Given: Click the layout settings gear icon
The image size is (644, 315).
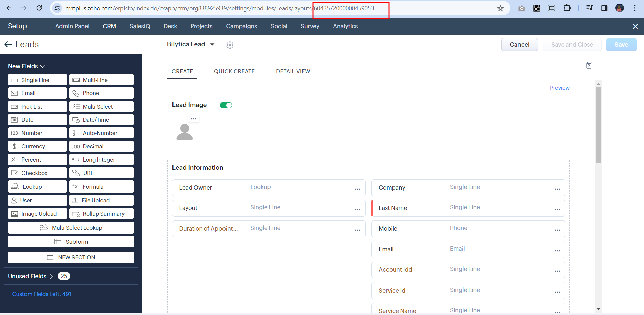Looking at the screenshot, I should pyautogui.click(x=230, y=45).
